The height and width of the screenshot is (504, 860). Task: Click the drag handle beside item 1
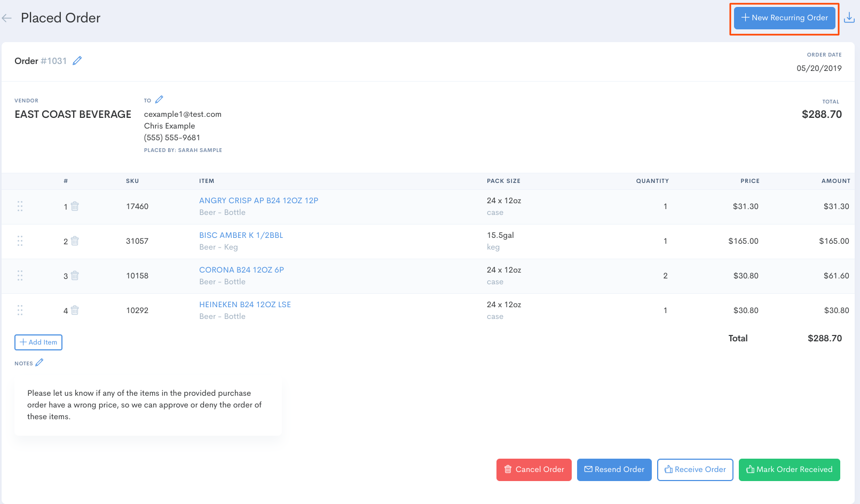(20, 206)
